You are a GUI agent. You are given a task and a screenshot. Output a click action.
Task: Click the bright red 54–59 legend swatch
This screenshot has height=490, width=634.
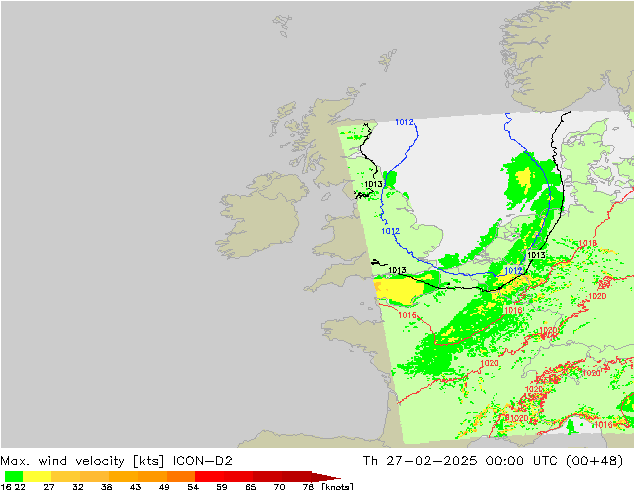210,476
